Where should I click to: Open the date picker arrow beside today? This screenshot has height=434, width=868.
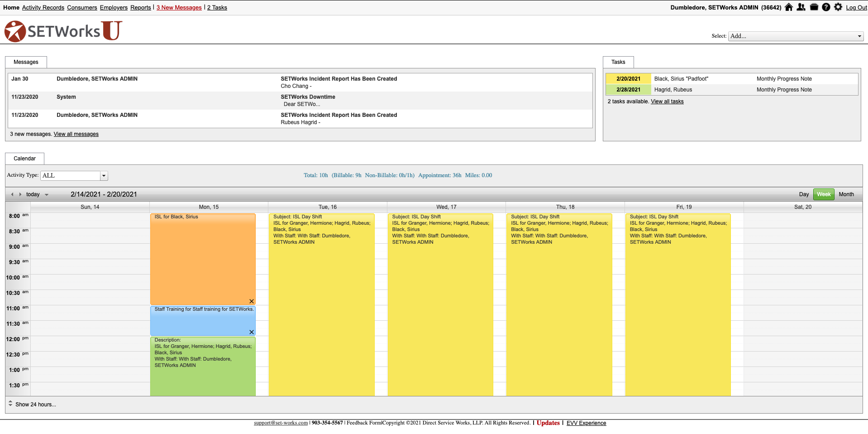coord(47,195)
